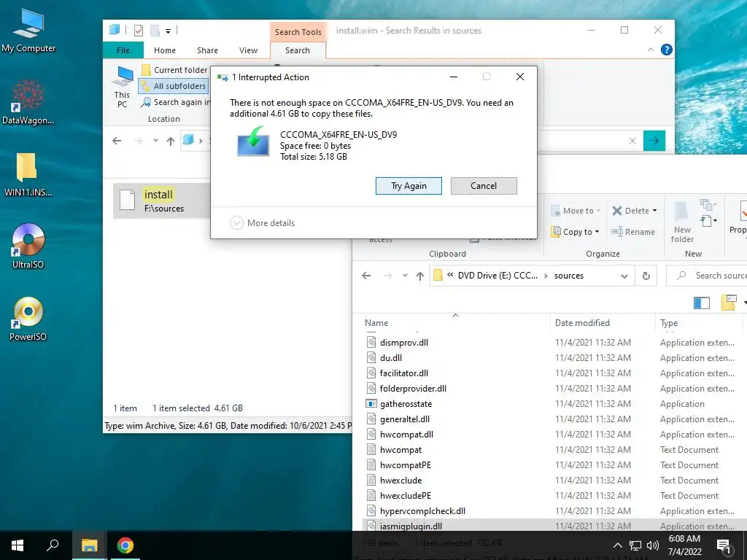747x560 pixels.
Task: Click the teal search go arrow
Action: 654,141
